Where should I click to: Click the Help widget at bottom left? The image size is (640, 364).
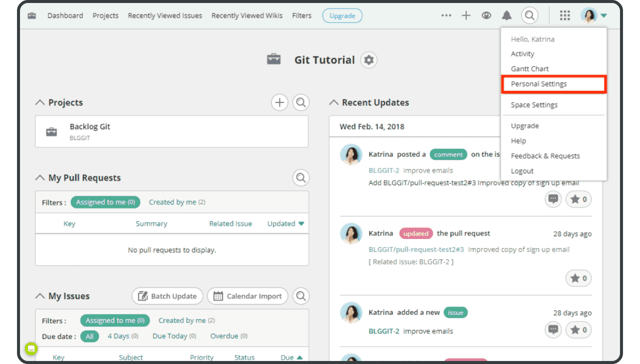pyautogui.click(x=31, y=348)
